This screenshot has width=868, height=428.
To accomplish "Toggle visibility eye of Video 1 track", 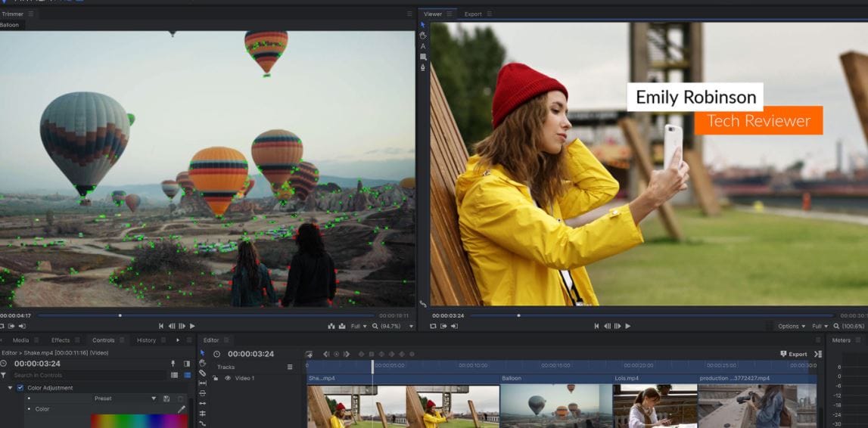I will click(x=228, y=378).
